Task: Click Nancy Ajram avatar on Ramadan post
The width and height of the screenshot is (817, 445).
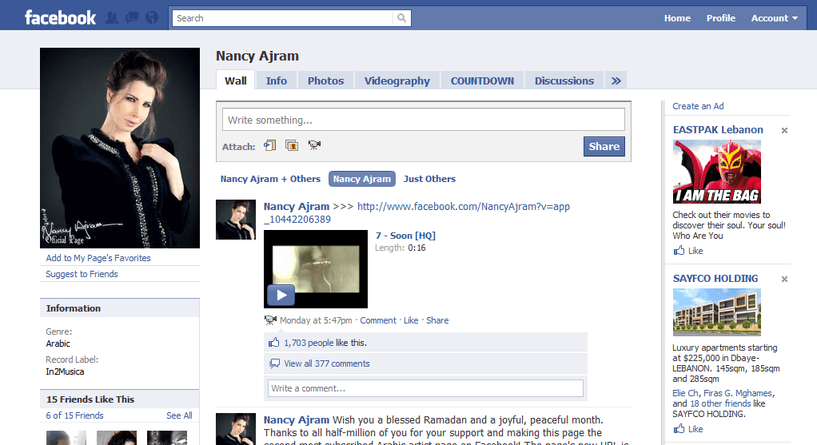Action: click(236, 429)
